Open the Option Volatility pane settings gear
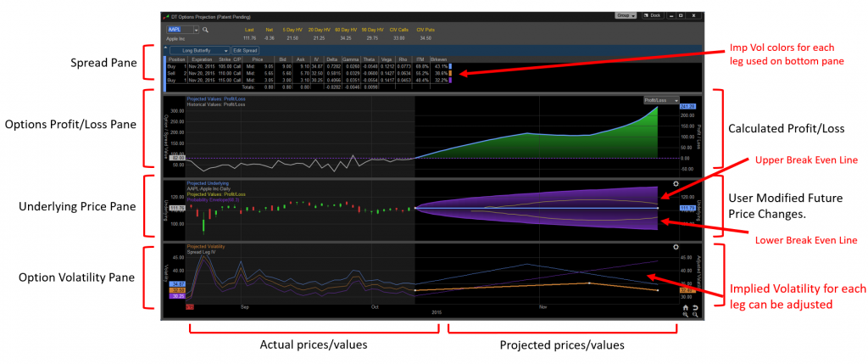Image resolution: width=868 pixels, height=364 pixels. (676, 247)
